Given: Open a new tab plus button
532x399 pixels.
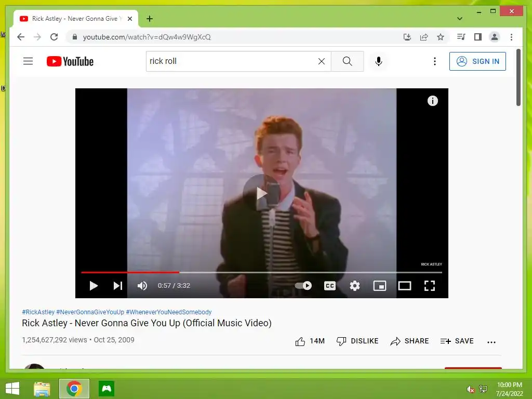Looking at the screenshot, I should coord(150,19).
